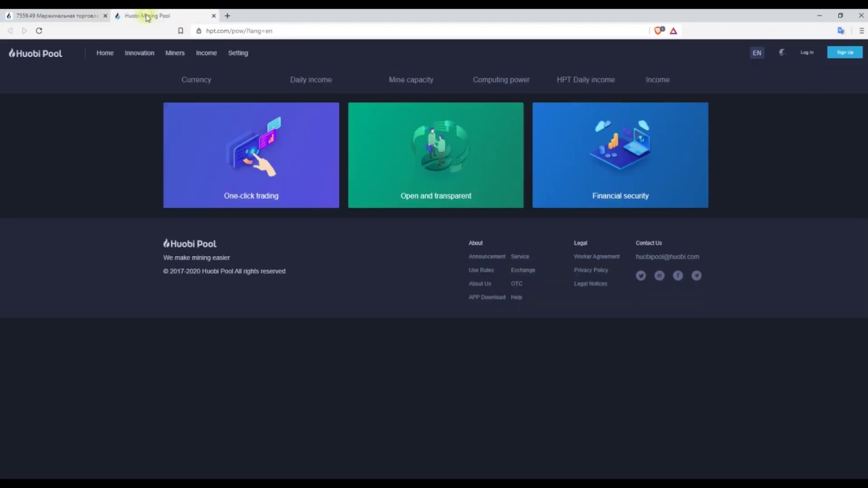Click the Currency column header
868x488 pixels.
(x=197, y=79)
